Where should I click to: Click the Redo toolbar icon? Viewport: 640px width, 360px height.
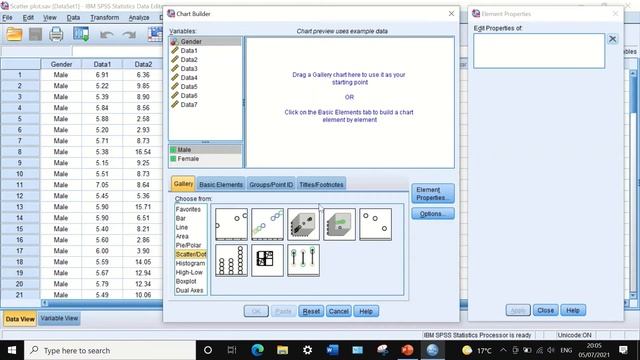coord(129,35)
